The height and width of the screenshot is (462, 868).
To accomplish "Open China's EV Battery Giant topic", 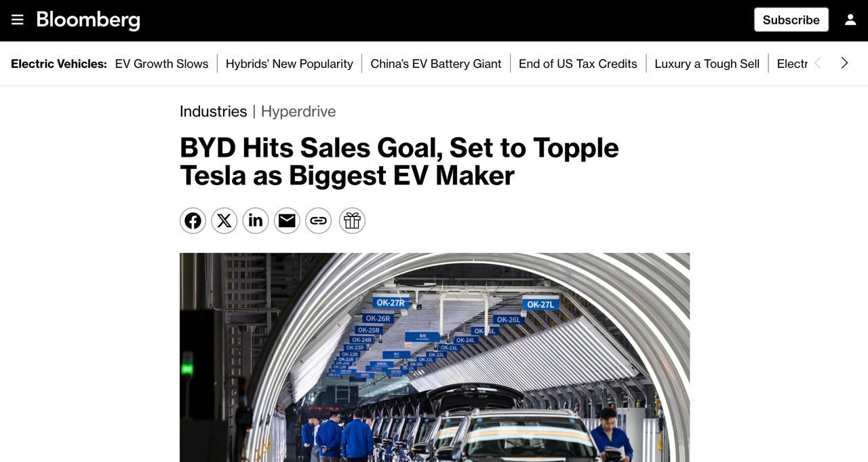I will click(436, 64).
